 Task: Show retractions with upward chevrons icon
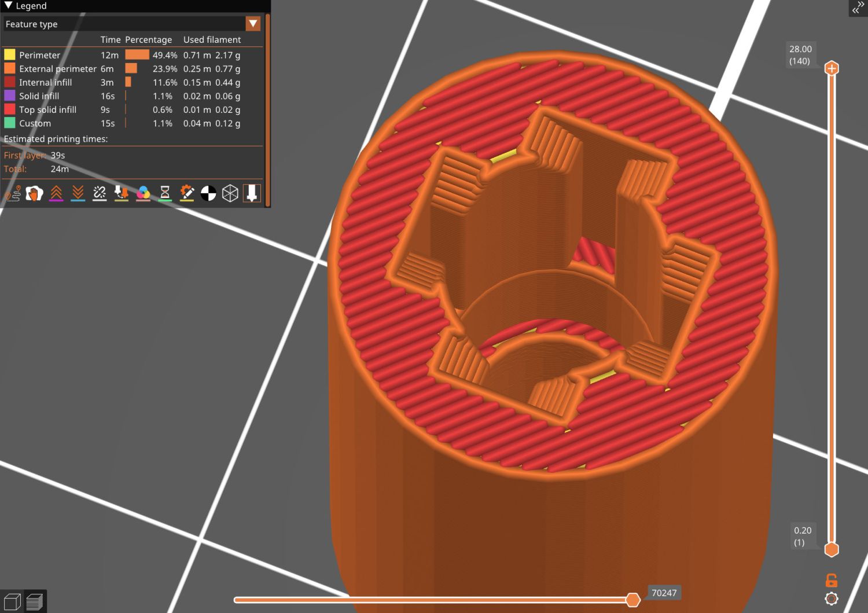pos(56,193)
